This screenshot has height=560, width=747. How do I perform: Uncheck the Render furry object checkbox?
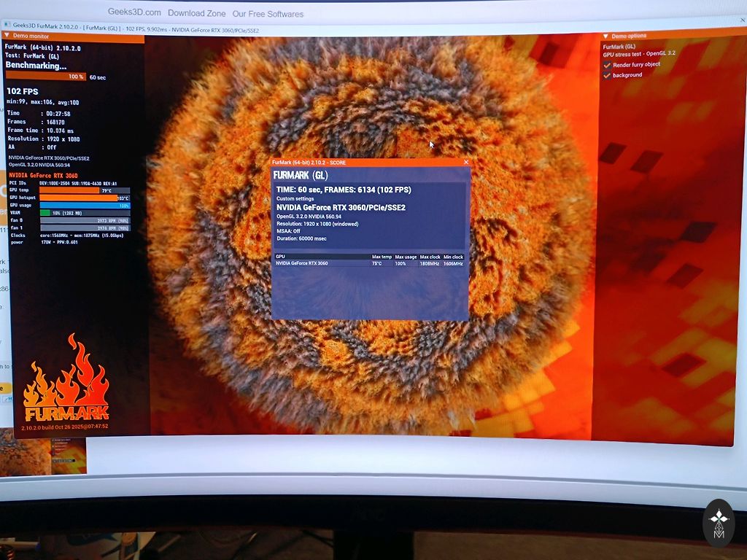pyautogui.click(x=607, y=64)
